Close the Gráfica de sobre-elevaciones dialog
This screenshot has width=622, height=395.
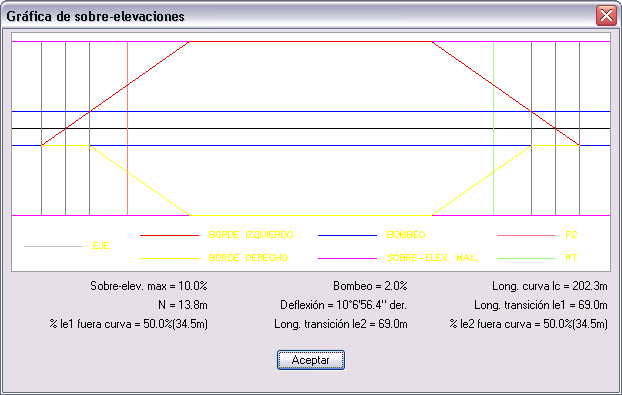tap(606, 16)
